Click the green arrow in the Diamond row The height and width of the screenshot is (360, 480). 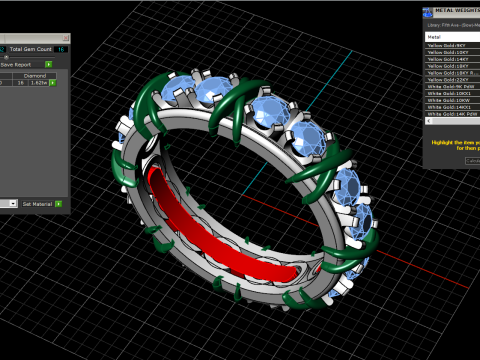53,83
